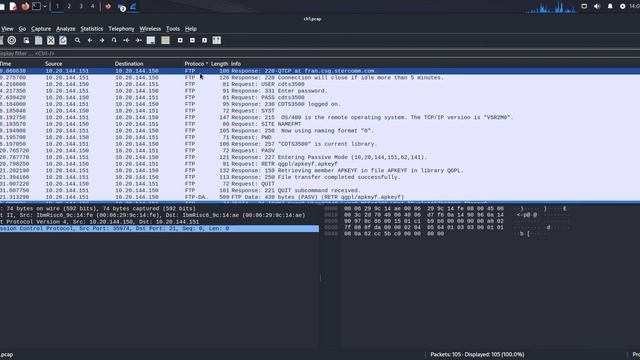Image resolution: width=640 pixels, height=360 pixels.
Task: Select the 'Request: SITE NAMEFMT' packet
Action: pos(320,124)
